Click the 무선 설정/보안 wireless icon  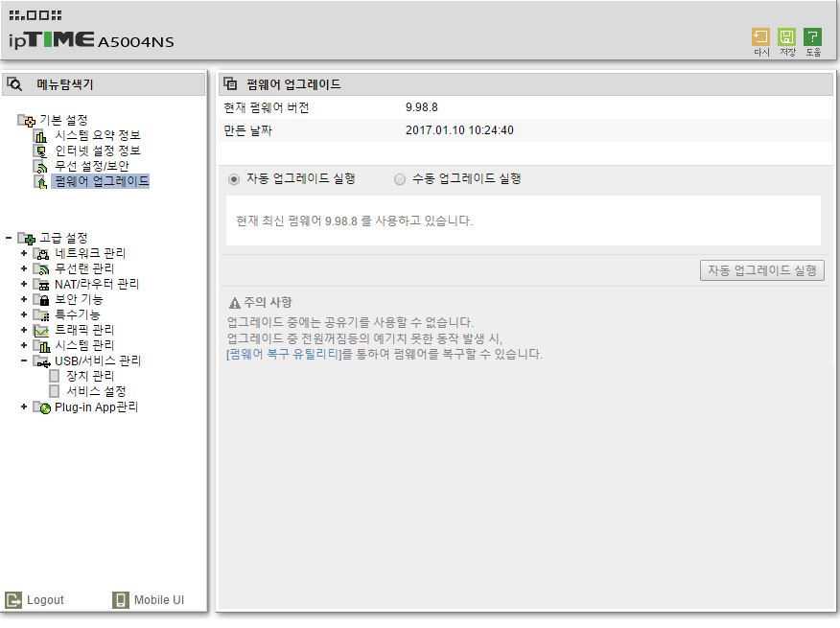[40, 167]
